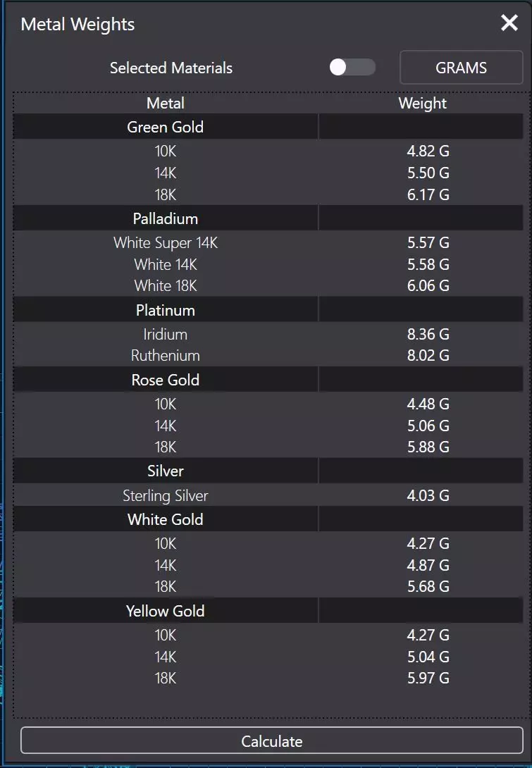Click the Silver group header
Screen dimensions: 532x768
166,471
